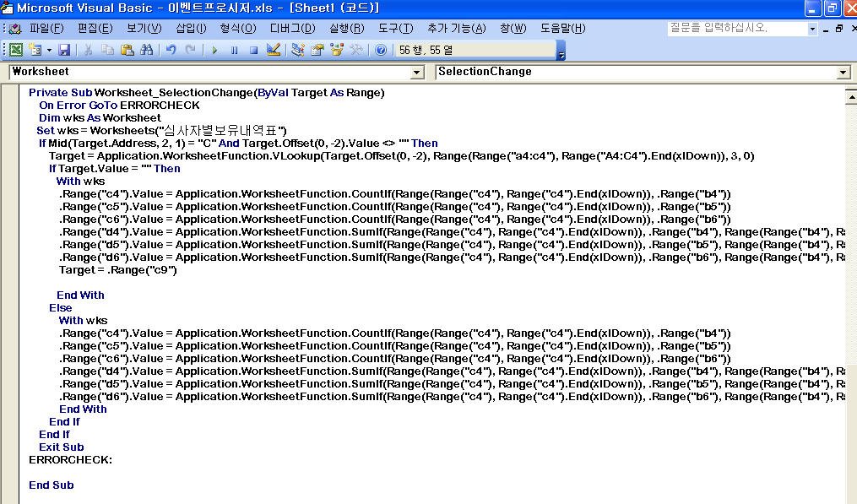
Task: Click the 'End Sub' line
Action: coord(52,485)
